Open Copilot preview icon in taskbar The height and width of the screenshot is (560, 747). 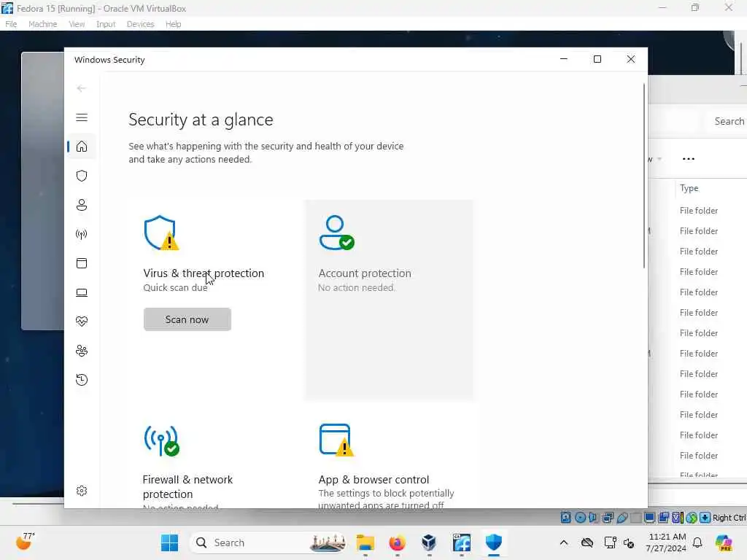tap(724, 542)
